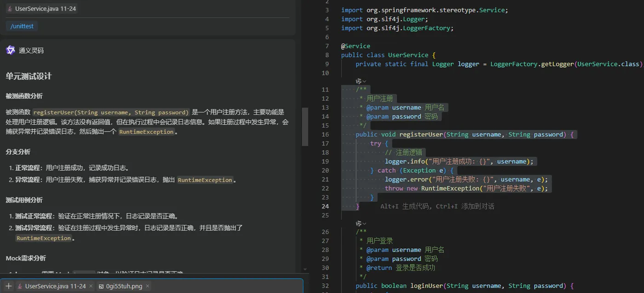Click 'catch (Exception e)' on line 20
644x293 pixels.
click(x=413, y=170)
